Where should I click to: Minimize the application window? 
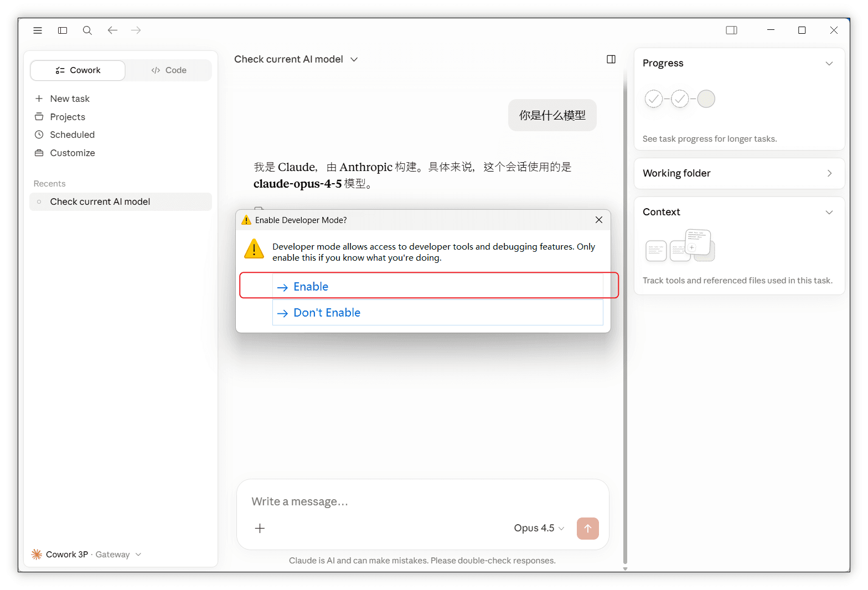(x=771, y=30)
